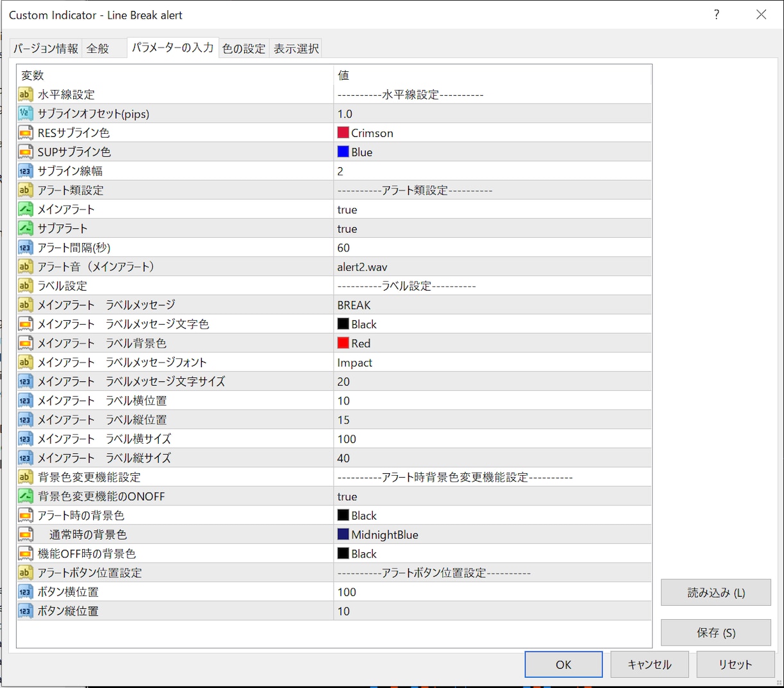Edit the BREAK label message value

[x=493, y=305]
